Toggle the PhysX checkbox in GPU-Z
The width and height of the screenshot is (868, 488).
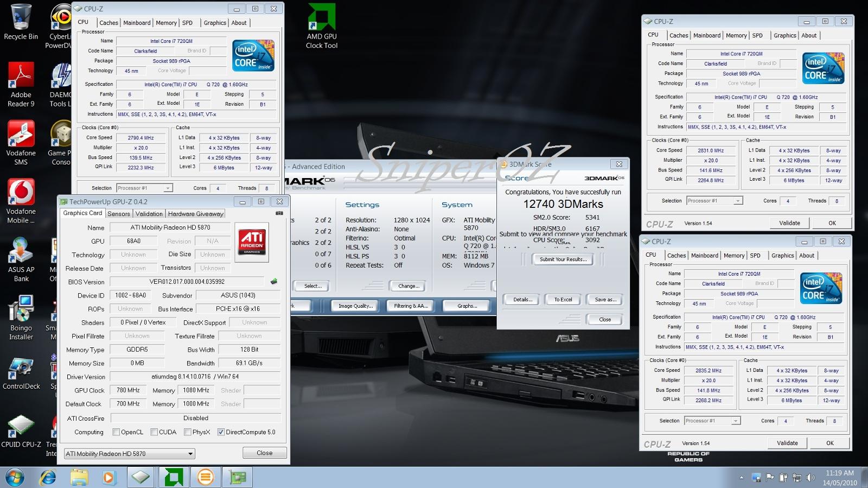point(188,432)
